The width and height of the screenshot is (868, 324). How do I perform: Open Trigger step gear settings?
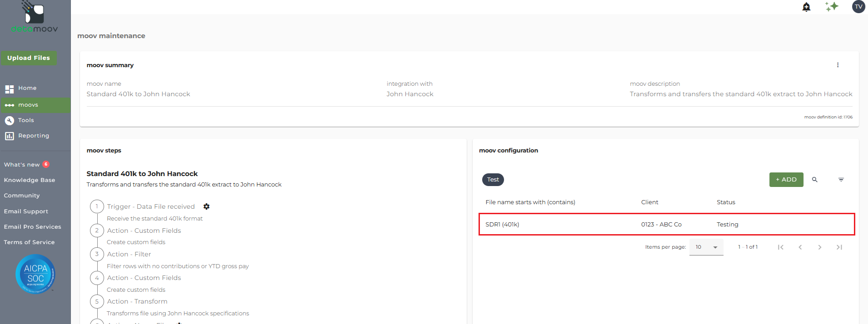(x=206, y=206)
